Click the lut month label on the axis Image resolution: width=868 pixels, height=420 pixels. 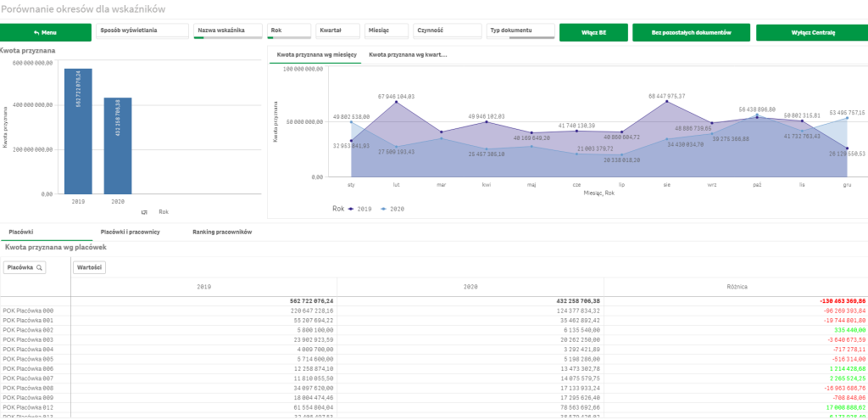[x=397, y=184]
